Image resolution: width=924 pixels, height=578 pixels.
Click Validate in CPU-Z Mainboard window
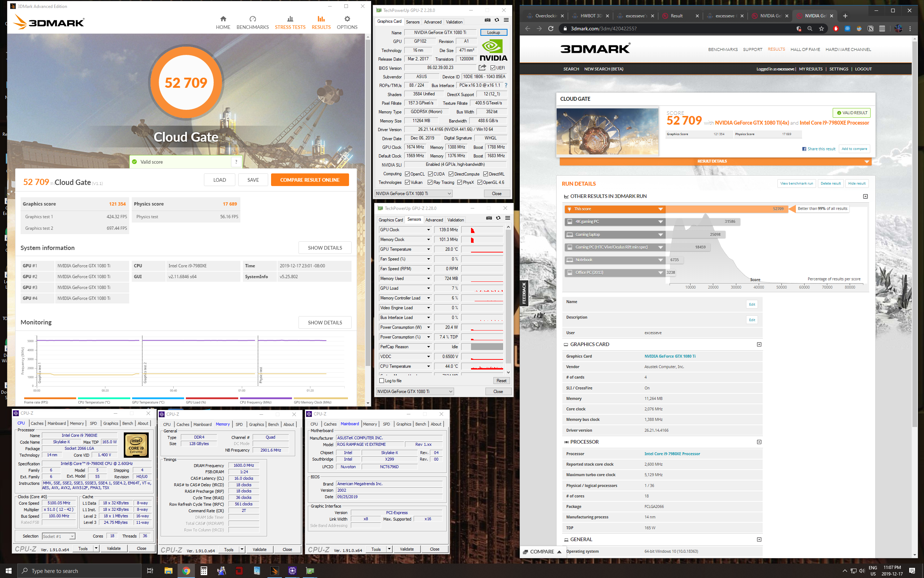pyautogui.click(x=407, y=549)
